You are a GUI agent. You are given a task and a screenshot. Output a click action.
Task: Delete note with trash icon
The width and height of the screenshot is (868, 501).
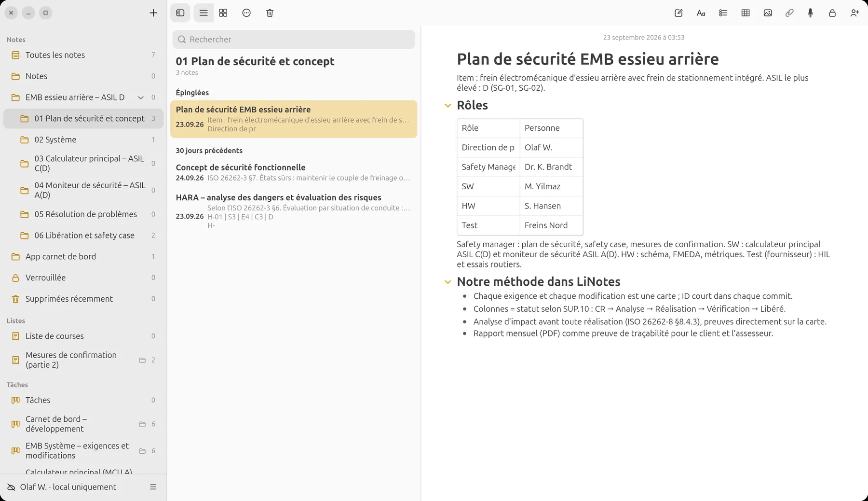(x=270, y=13)
